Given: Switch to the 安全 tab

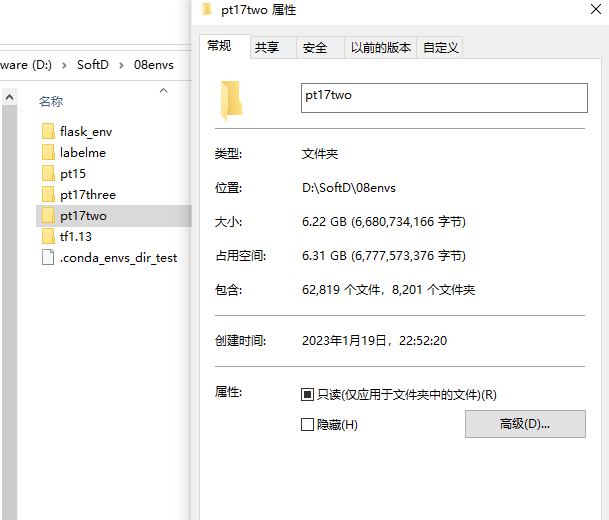Looking at the screenshot, I should click(x=320, y=48).
